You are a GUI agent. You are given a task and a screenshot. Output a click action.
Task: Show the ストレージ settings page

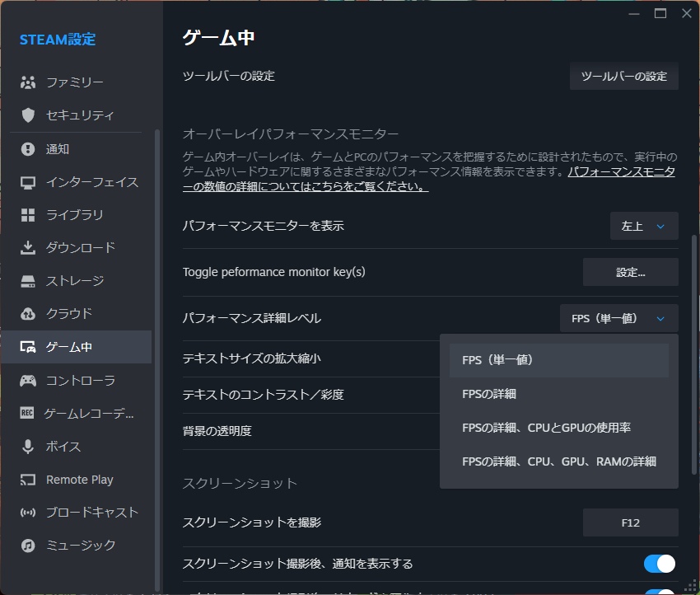(77, 281)
